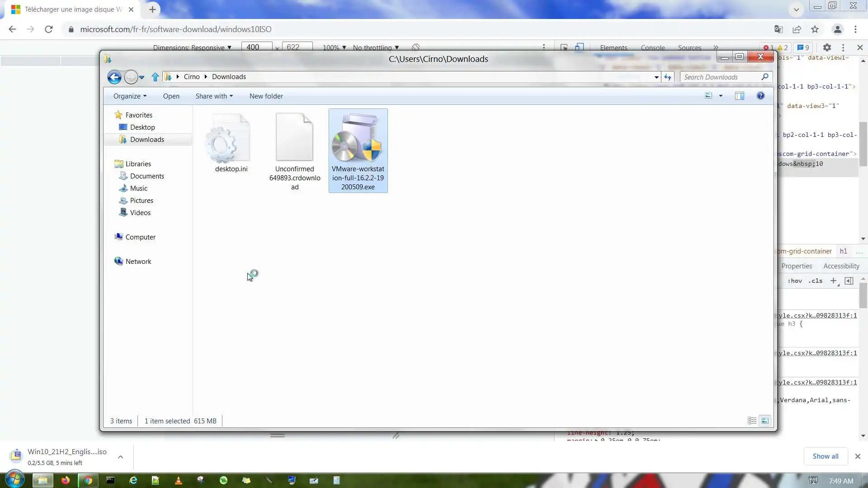Click the Explorer Back navigation arrow

(114, 77)
